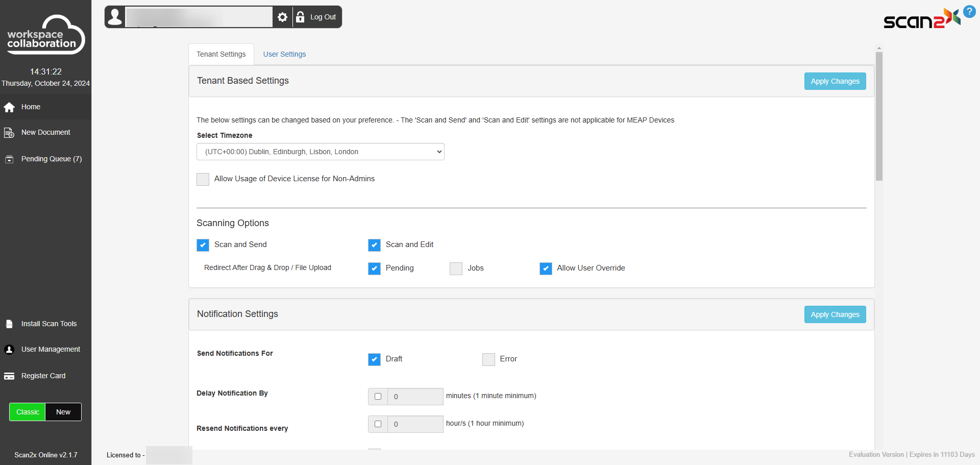The image size is (980, 465).
Task: Click the blue help question mark icon
Action: click(x=969, y=12)
